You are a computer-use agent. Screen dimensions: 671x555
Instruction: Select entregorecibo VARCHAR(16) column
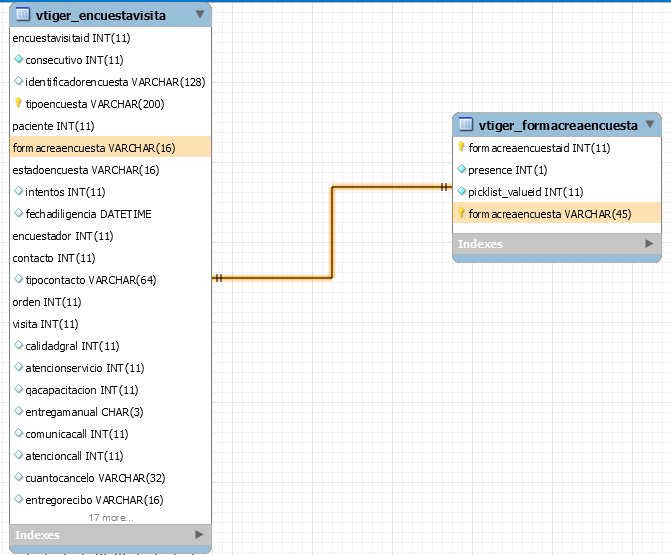(110, 500)
